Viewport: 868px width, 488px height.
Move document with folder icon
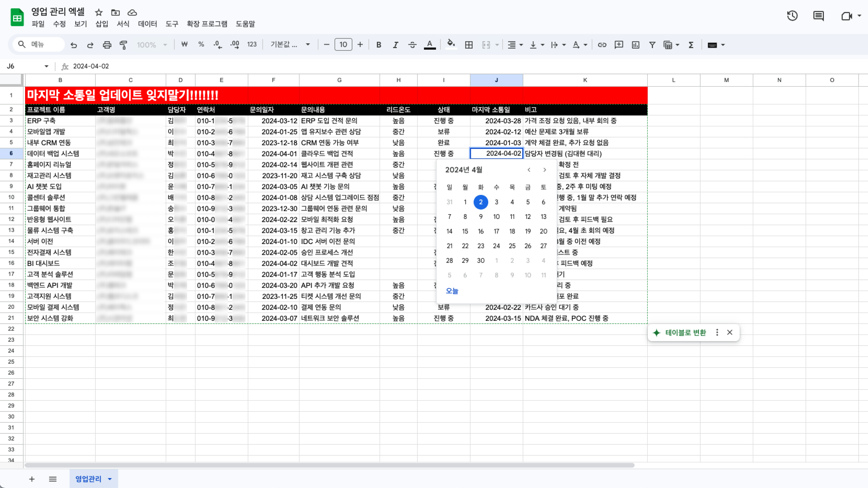[x=116, y=12]
